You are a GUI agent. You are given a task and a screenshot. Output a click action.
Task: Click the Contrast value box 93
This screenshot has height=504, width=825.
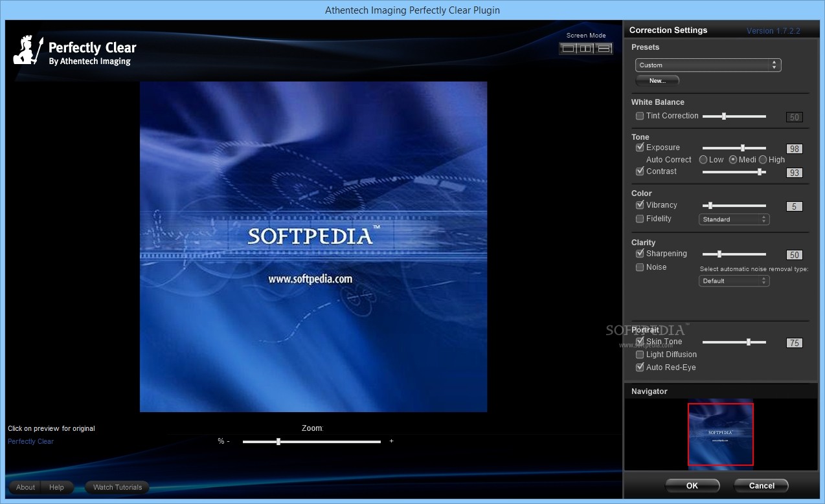795,173
